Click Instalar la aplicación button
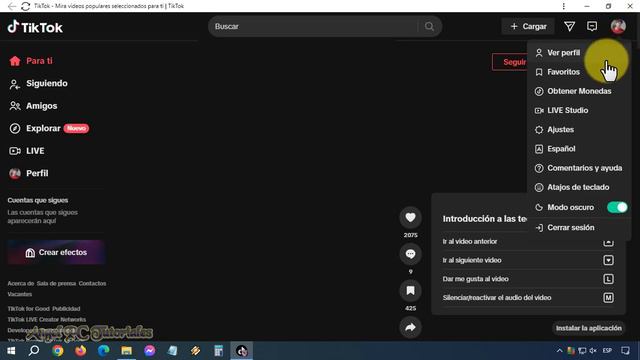This screenshot has height=360, width=640. [588, 328]
